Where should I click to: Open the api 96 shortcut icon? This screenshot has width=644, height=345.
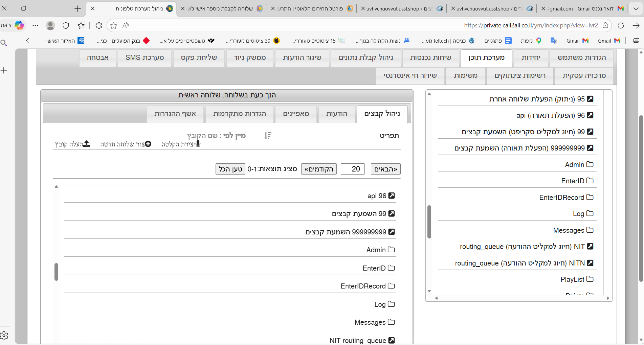[x=392, y=195]
